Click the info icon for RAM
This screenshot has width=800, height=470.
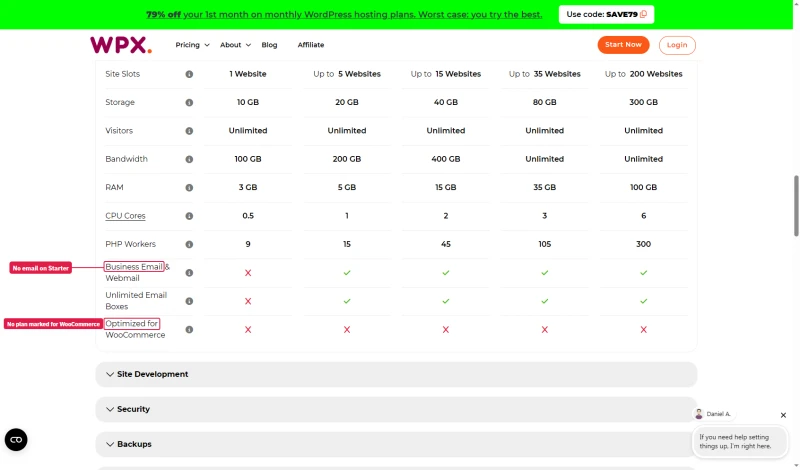189,188
